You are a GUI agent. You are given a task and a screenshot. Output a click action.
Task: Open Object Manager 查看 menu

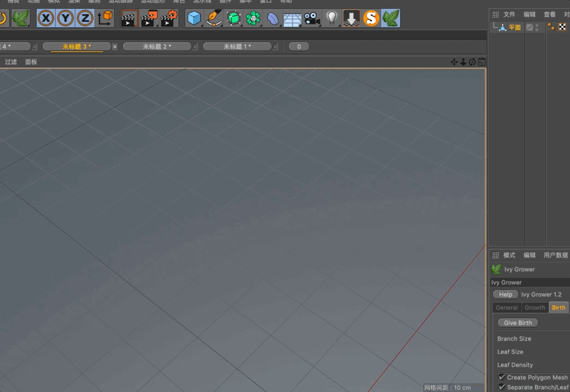pos(549,15)
